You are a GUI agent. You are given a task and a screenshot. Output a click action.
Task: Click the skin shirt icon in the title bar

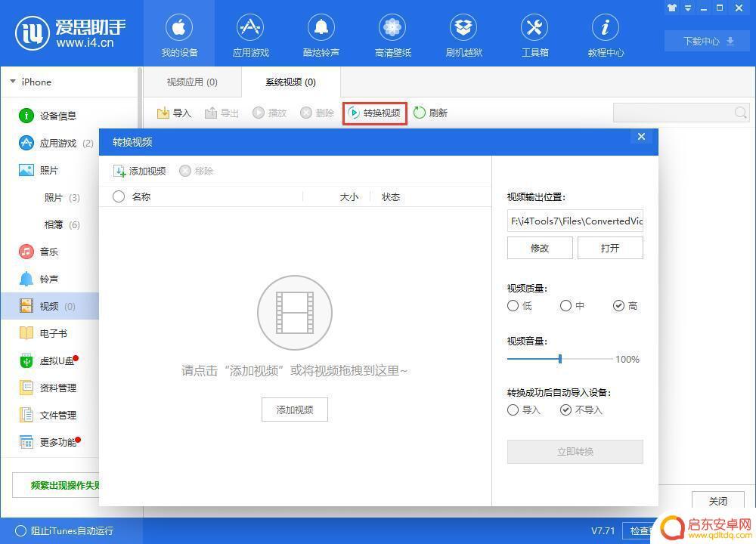672,8
